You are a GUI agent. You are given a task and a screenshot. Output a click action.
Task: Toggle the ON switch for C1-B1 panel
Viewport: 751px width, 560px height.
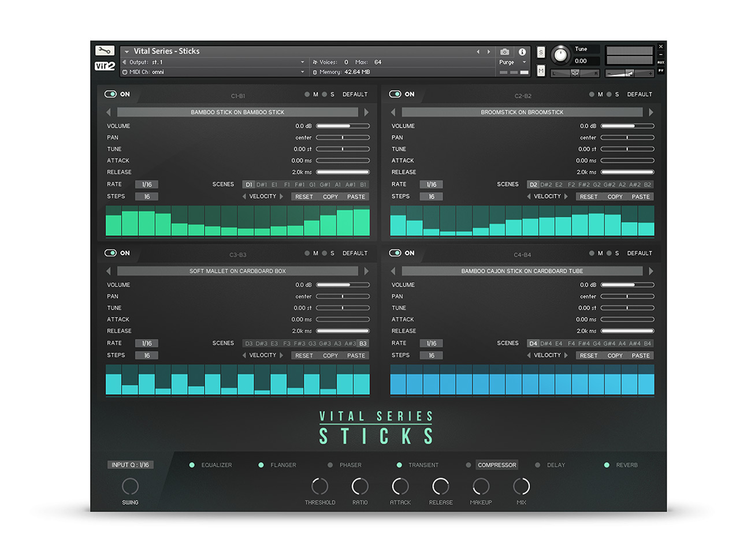click(110, 94)
